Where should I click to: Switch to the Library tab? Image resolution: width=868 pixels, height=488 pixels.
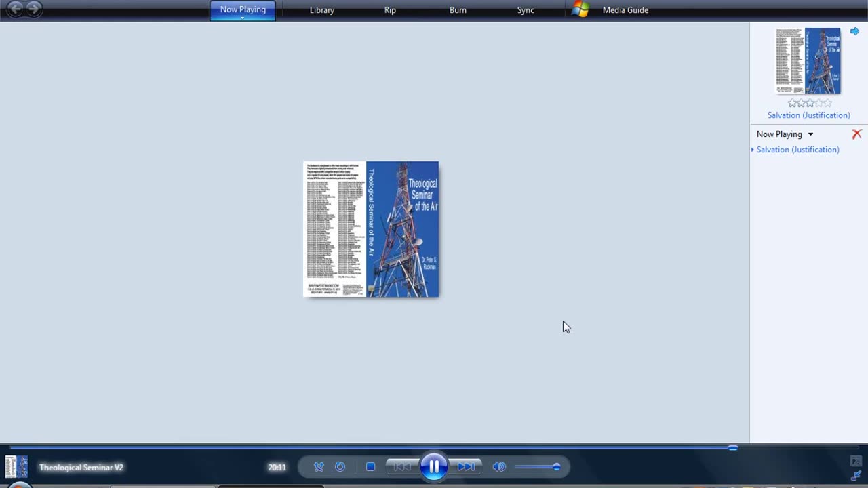pos(322,10)
